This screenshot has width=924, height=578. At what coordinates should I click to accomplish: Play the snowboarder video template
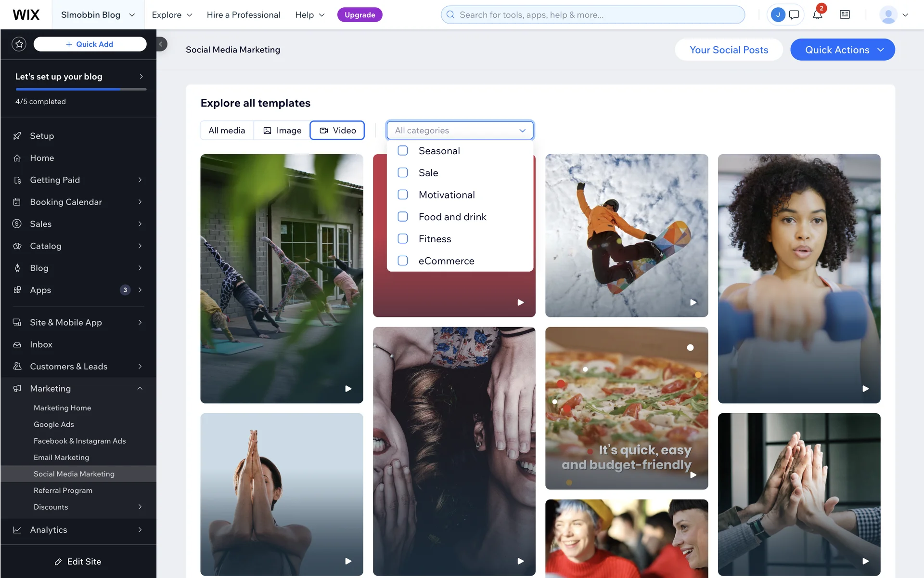tap(693, 302)
